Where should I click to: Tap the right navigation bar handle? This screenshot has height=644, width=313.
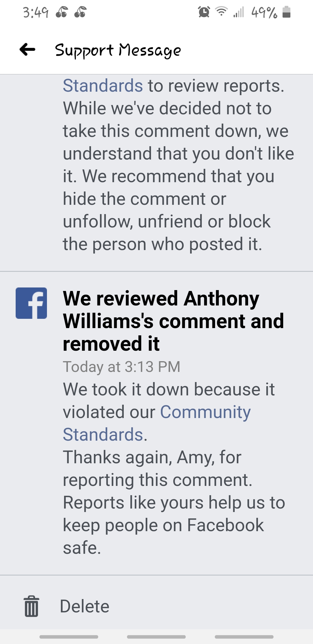pos(244,637)
